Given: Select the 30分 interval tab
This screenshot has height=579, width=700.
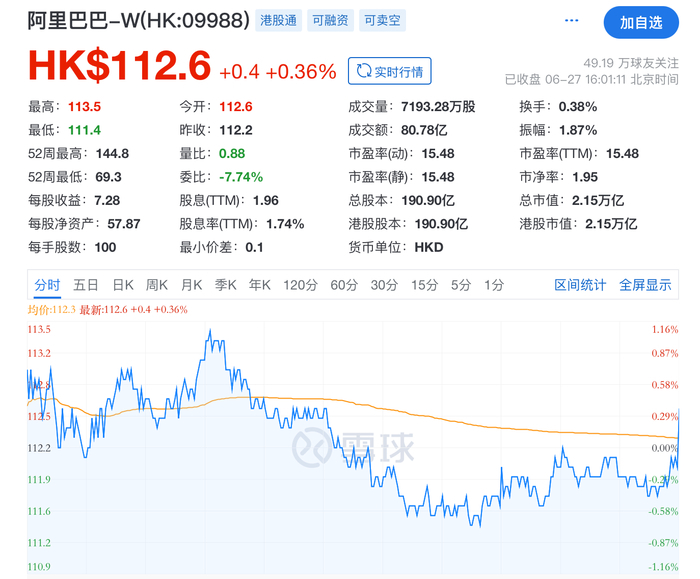Looking at the screenshot, I should (384, 285).
